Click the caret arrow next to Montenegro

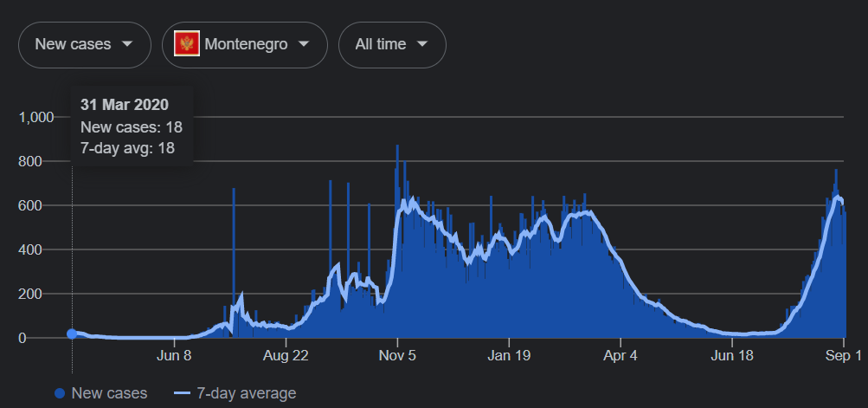pyautogui.click(x=304, y=44)
